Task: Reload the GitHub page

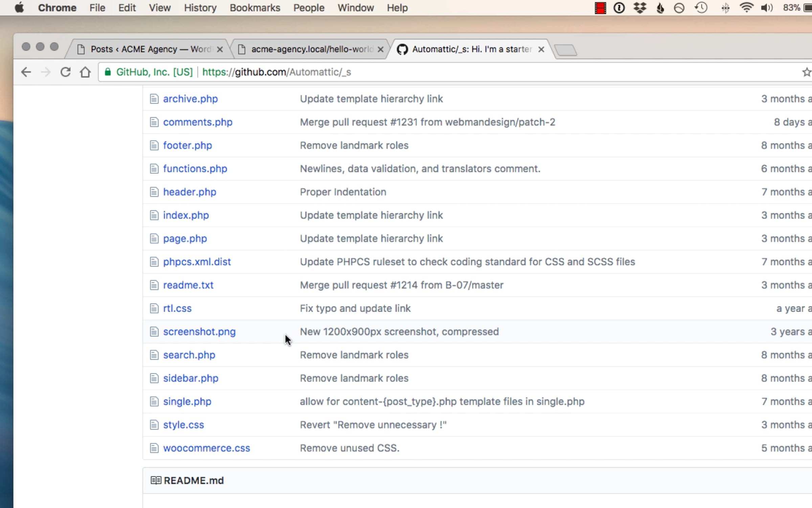Action: tap(65, 72)
